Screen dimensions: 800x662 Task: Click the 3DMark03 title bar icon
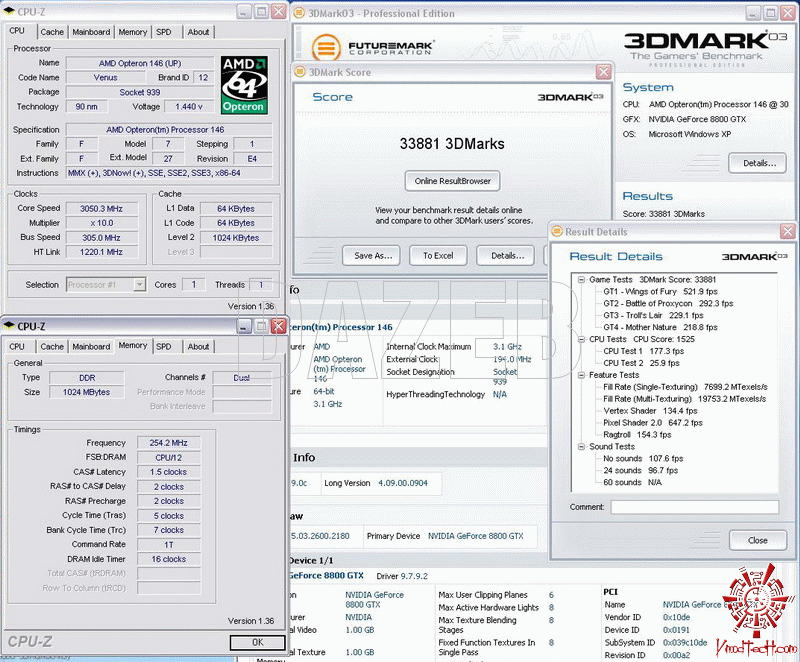[x=299, y=13]
